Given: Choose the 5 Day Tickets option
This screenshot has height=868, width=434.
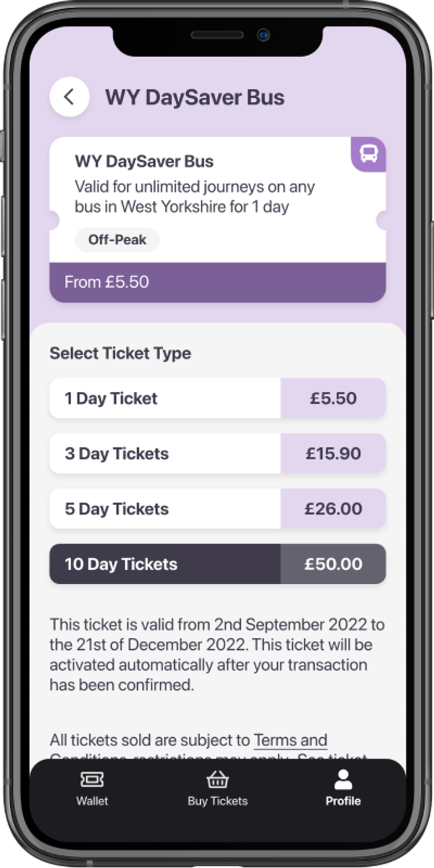Looking at the screenshot, I should tap(165, 509).
